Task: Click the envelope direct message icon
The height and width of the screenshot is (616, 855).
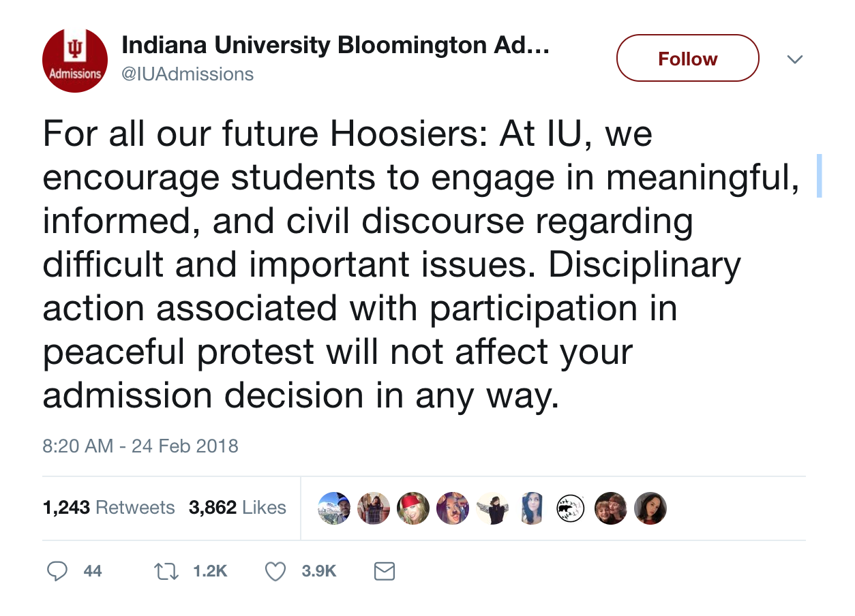Action: click(385, 571)
